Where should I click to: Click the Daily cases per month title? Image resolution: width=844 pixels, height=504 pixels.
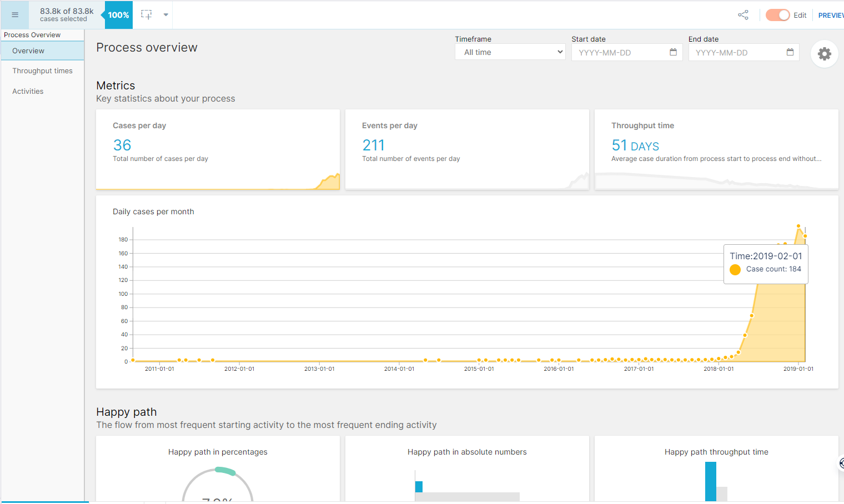[153, 211]
